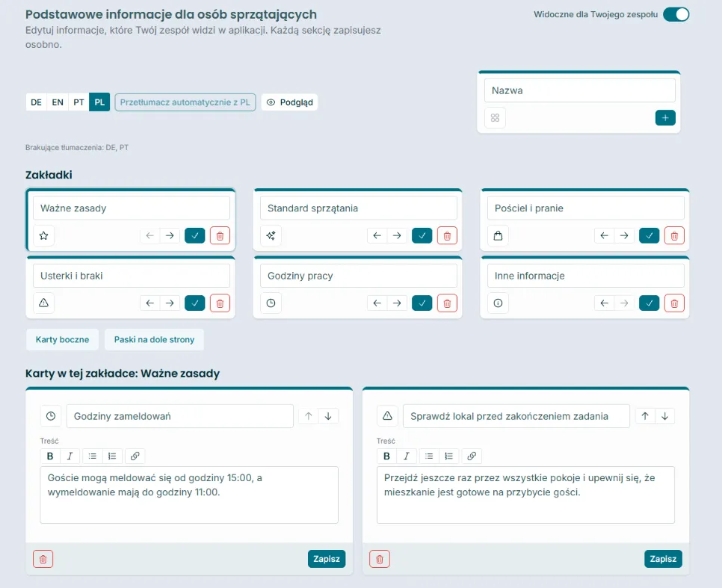Confirm Usterki i braki tab with checkmark
The height and width of the screenshot is (588, 722).
click(x=195, y=303)
